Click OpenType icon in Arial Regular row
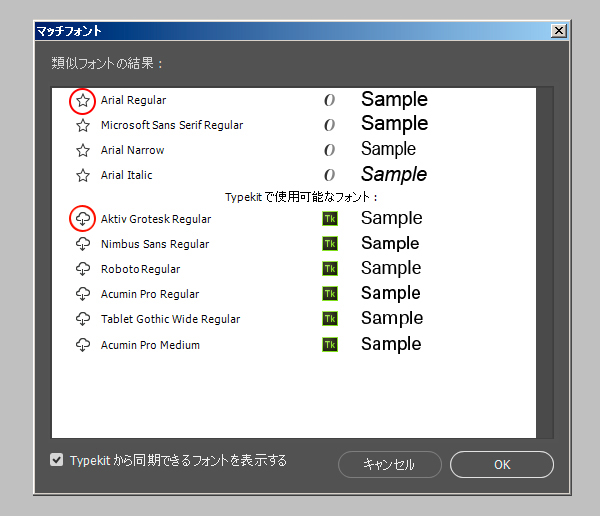Image resolution: width=600 pixels, height=516 pixels. [329, 100]
